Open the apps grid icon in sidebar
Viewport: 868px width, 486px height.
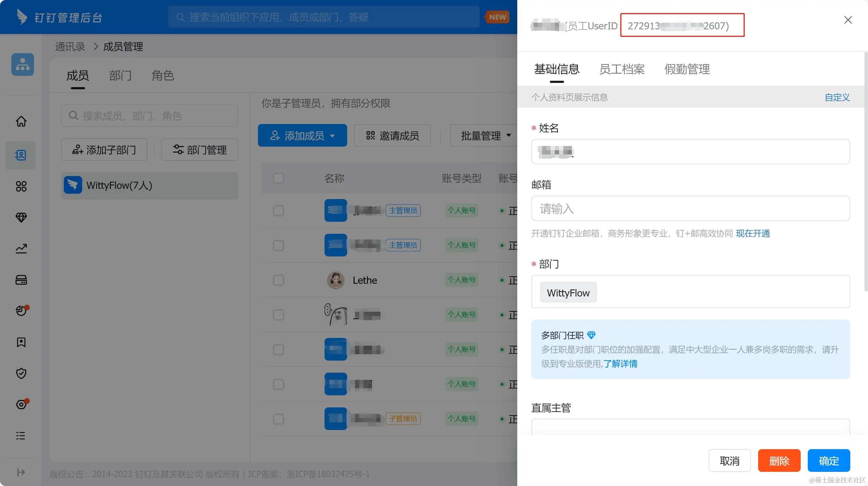[x=21, y=186]
